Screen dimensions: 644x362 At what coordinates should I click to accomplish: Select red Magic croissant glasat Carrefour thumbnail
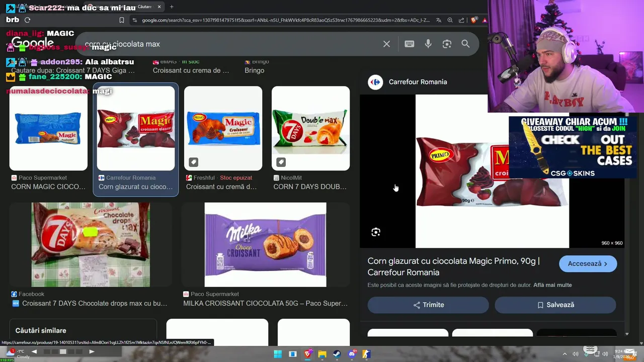pyautogui.click(x=136, y=128)
